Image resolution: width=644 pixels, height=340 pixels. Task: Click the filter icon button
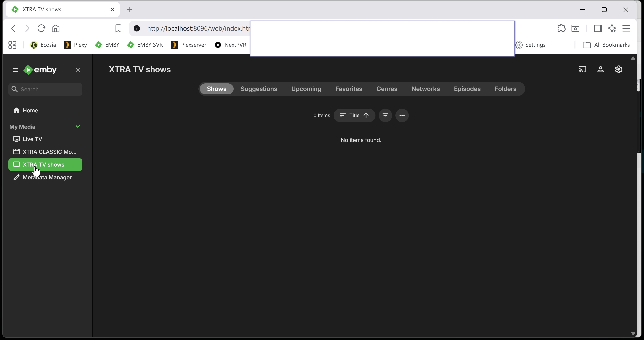click(x=385, y=115)
